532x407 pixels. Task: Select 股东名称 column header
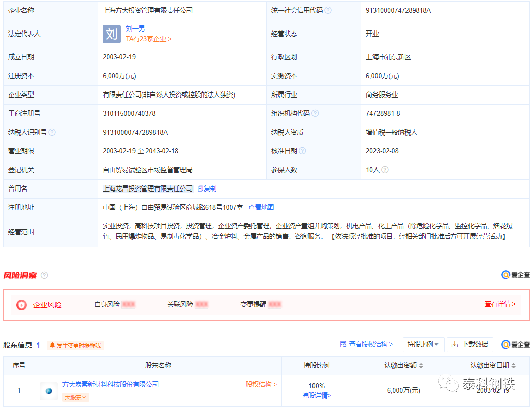coord(158,366)
